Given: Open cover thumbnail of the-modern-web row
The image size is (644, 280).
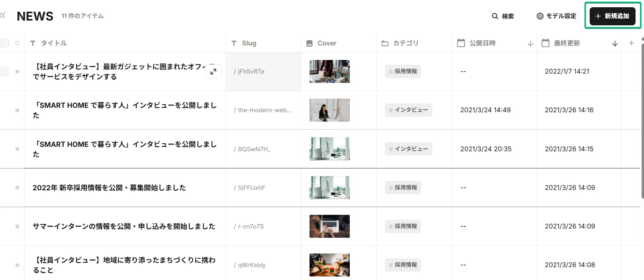Looking at the screenshot, I should coord(330,110).
